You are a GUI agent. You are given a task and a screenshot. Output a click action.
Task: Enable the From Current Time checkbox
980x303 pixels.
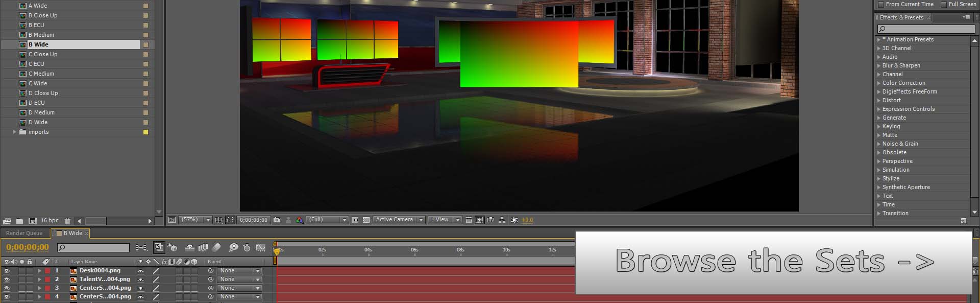pos(880,5)
